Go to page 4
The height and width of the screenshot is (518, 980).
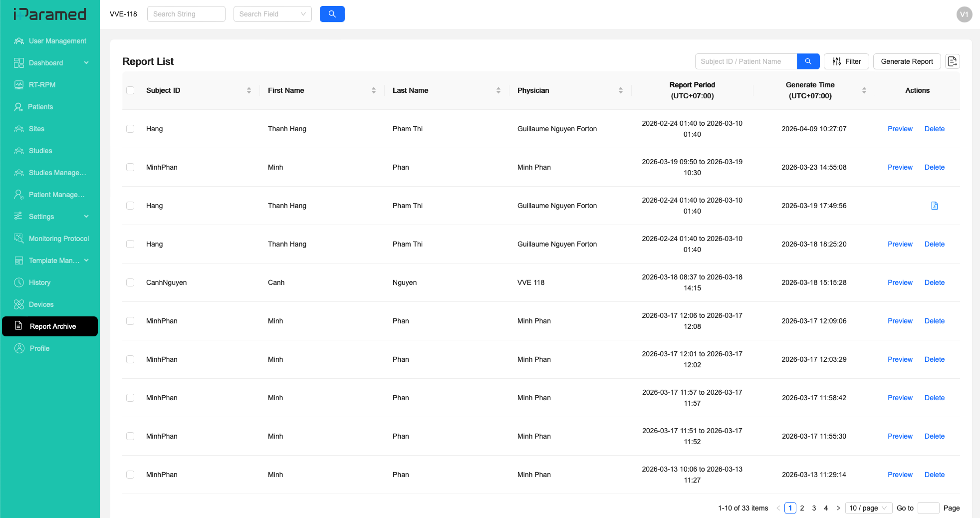point(826,508)
